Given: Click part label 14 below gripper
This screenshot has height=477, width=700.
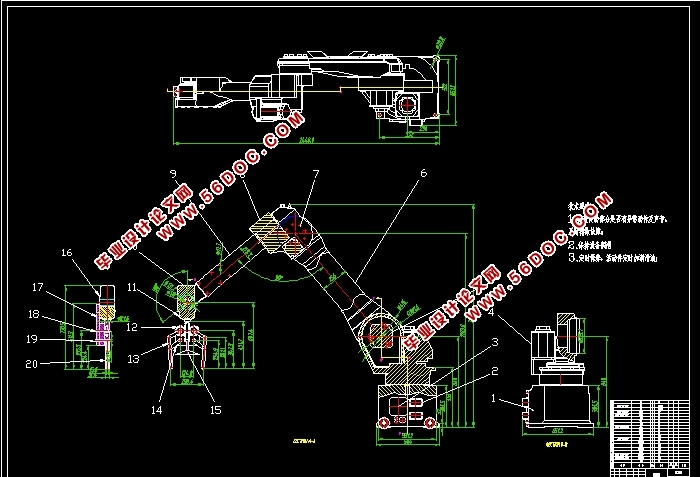Looking at the screenshot, I should 157,410.
